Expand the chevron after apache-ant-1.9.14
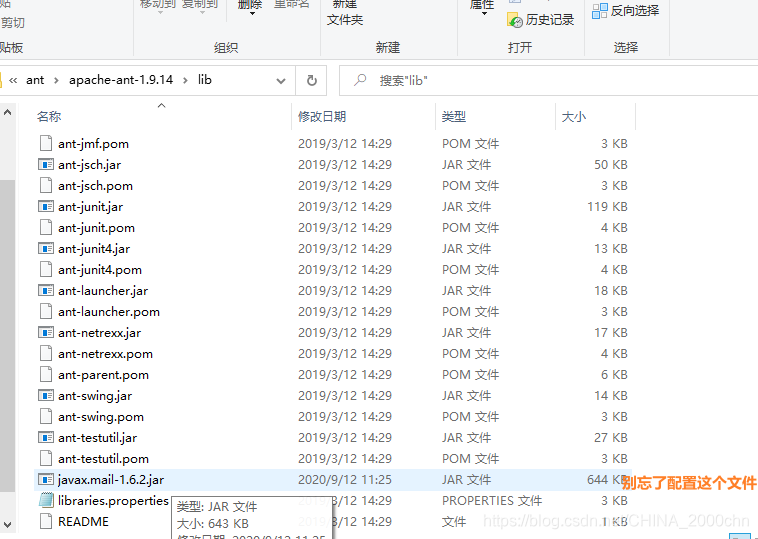This screenshot has width=758, height=539. pyautogui.click(x=185, y=81)
